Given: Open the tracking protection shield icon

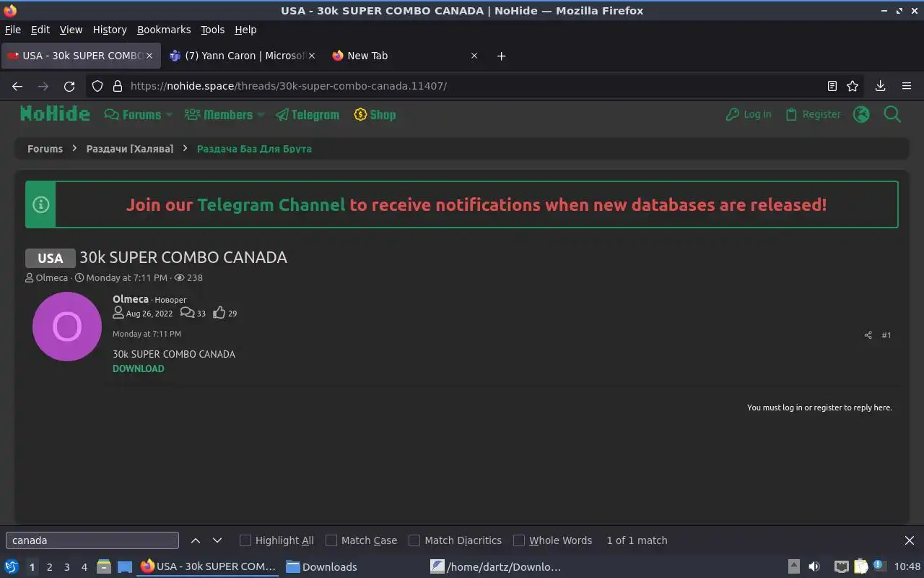Looking at the screenshot, I should click(x=97, y=86).
